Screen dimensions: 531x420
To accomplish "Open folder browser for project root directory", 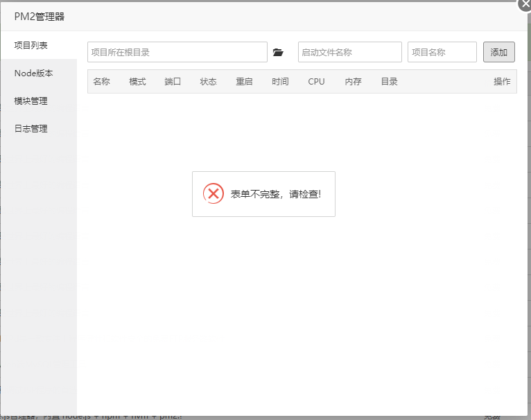I will [278, 52].
